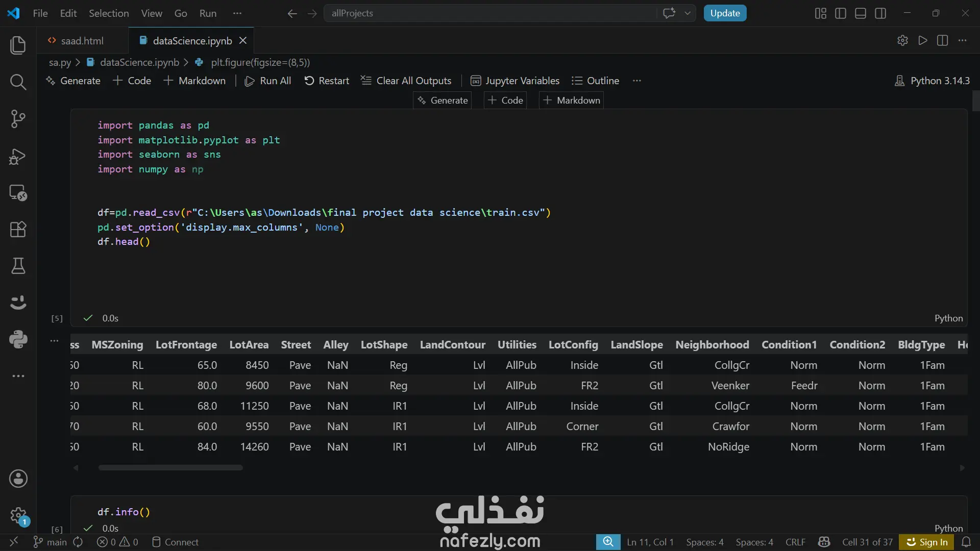Go back with the navigation arrow
Viewport: 980px width, 551px height.
point(292,13)
